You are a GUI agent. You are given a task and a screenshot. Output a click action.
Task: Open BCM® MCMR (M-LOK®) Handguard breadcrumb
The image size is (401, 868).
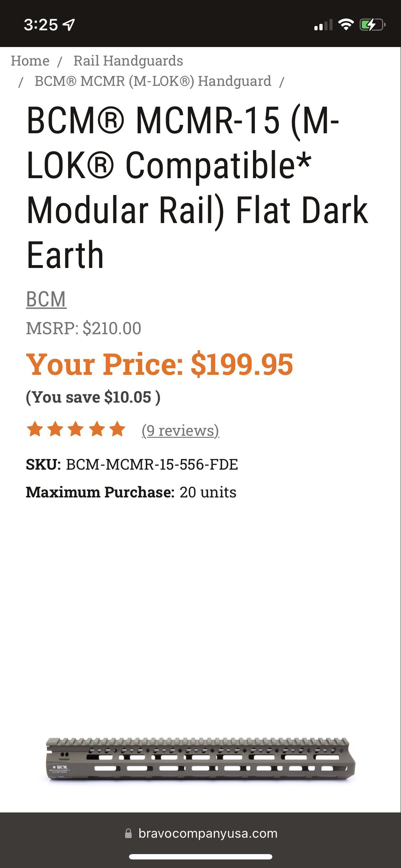click(x=153, y=81)
